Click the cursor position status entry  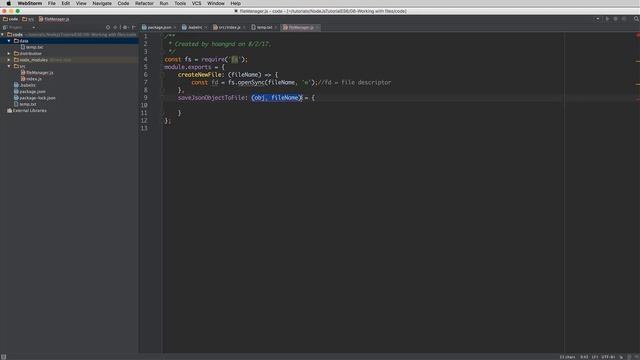584,357
